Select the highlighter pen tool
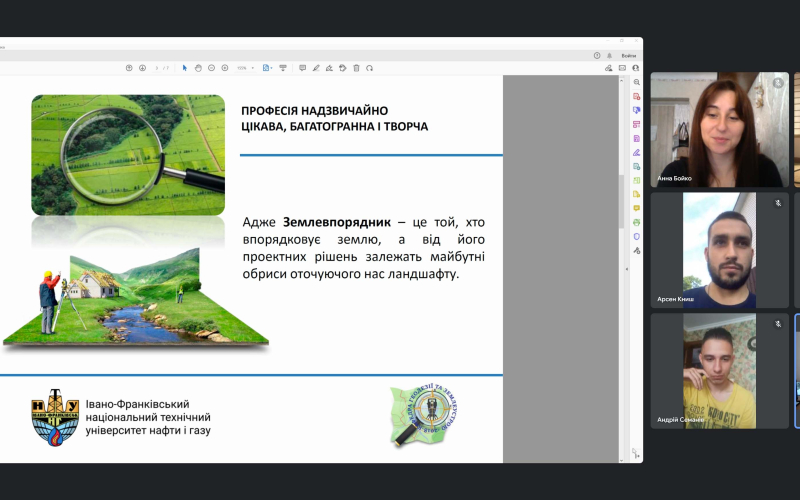The width and height of the screenshot is (800, 500). click(316, 68)
